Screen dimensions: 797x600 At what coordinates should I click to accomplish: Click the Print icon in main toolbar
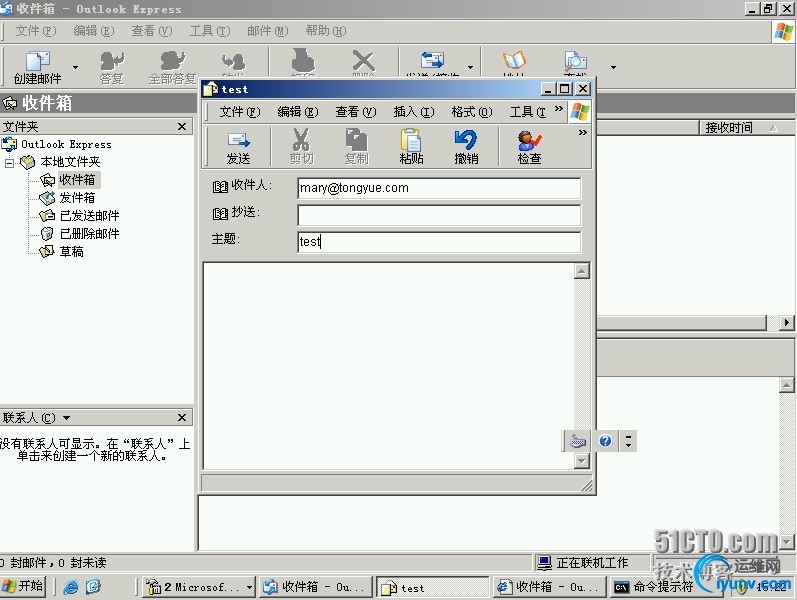[302, 61]
